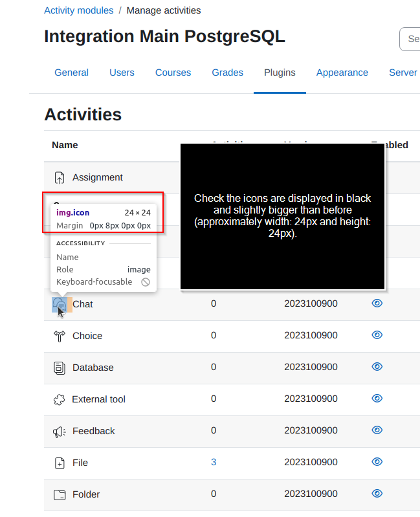Hide the File activity eye toggle
The height and width of the screenshot is (517, 420).
click(x=377, y=461)
